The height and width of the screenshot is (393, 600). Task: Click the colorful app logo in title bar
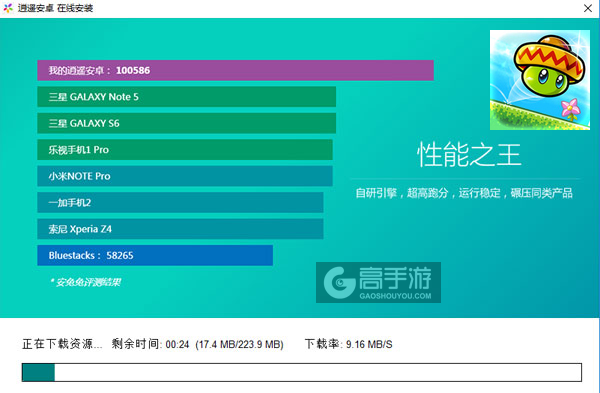8,8
